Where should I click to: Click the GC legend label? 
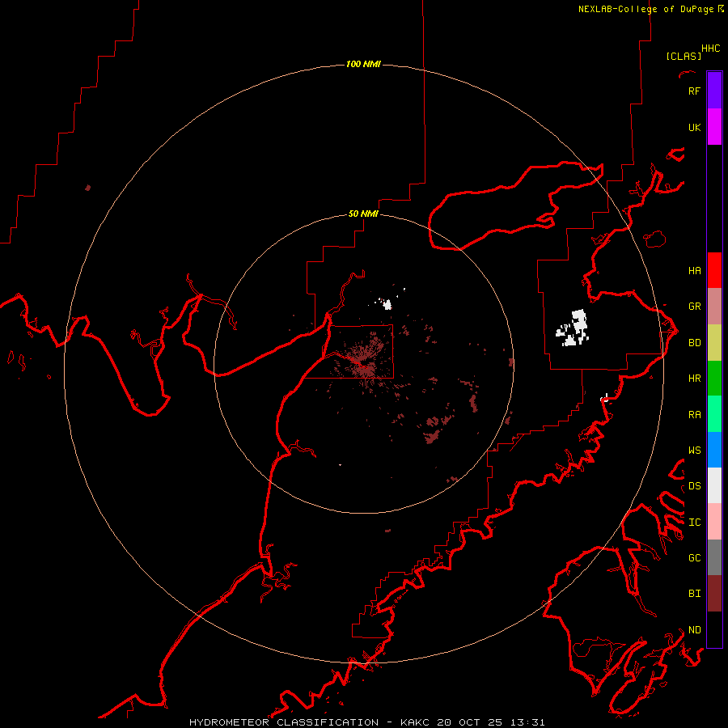(694, 558)
